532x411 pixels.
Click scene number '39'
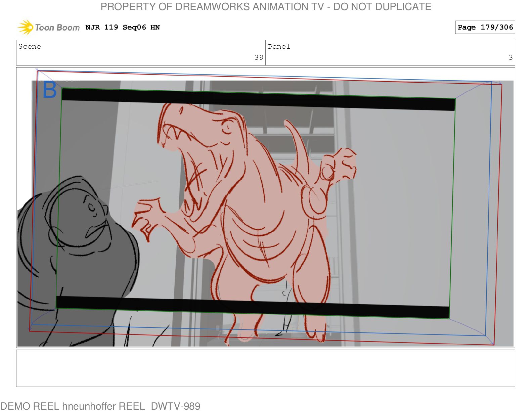click(x=259, y=57)
